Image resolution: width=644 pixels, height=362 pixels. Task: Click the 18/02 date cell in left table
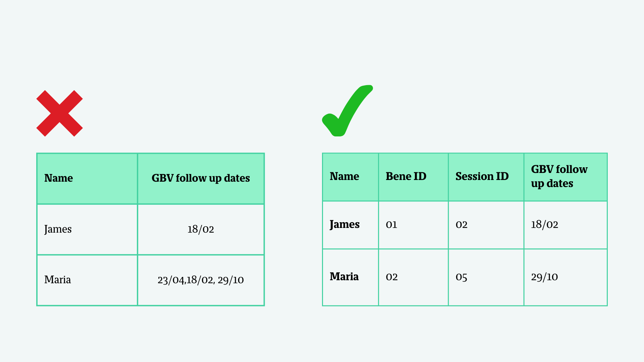click(201, 230)
